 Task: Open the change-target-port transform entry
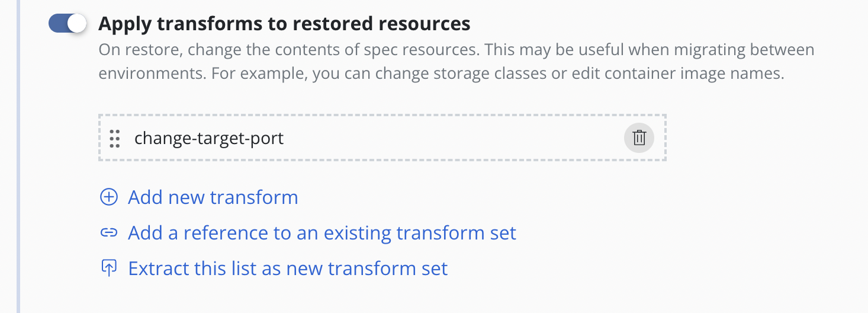(x=209, y=138)
